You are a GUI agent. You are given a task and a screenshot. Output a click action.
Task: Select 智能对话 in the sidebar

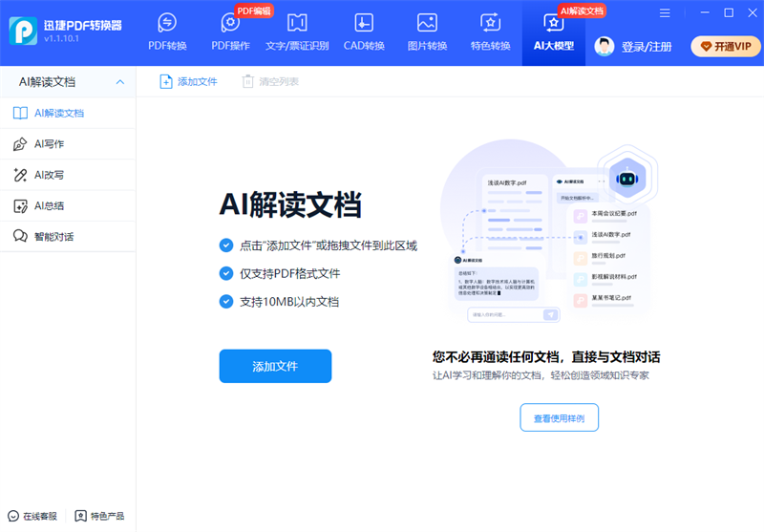tap(68, 236)
